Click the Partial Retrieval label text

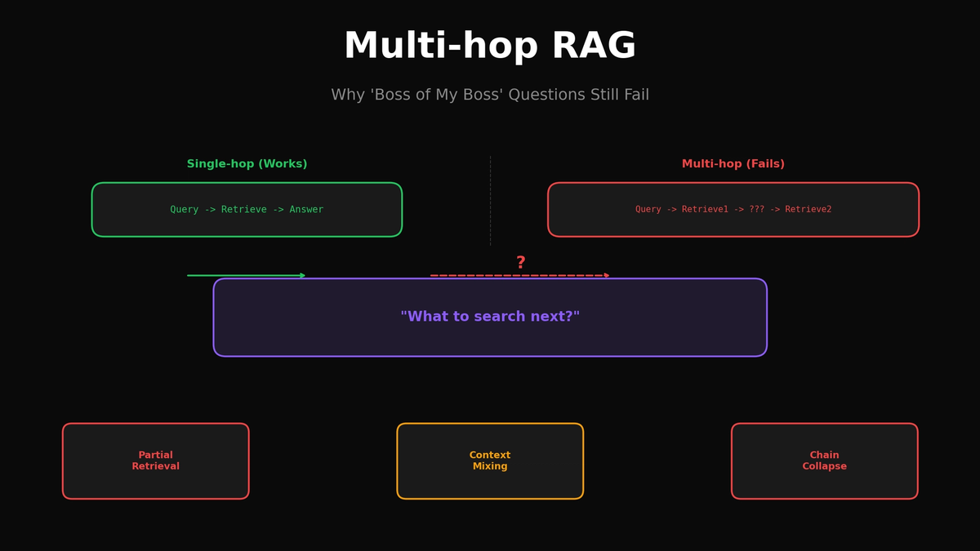tap(155, 460)
